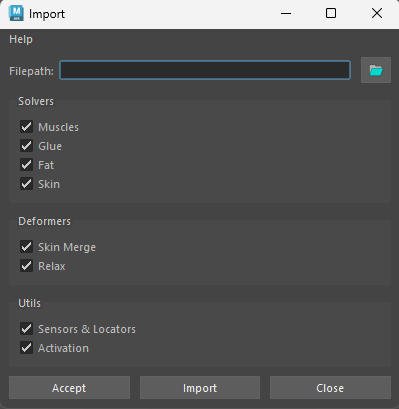
Task: Click the Maya app icon in title bar
Action: (16, 13)
